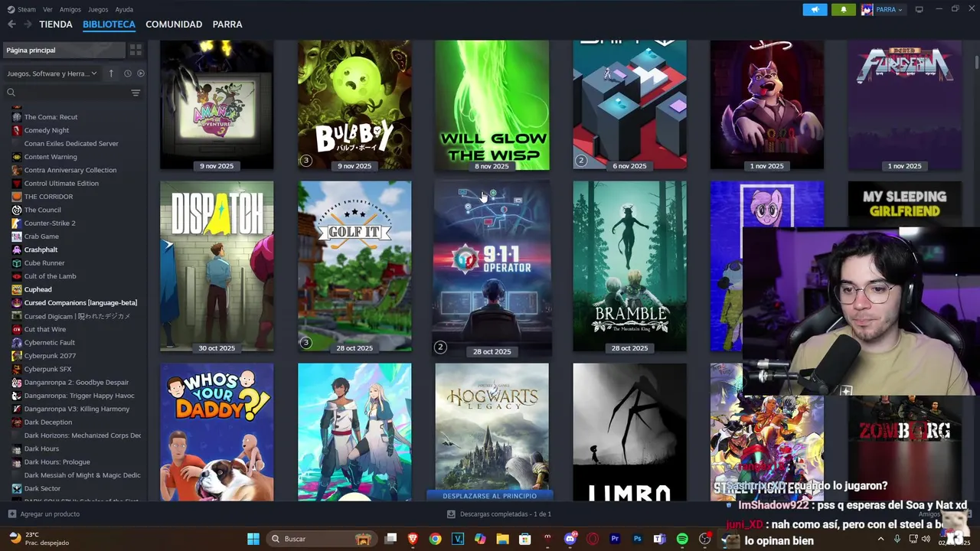
Task: Open File Explorer from taskbar
Action: tap(503, 539)
